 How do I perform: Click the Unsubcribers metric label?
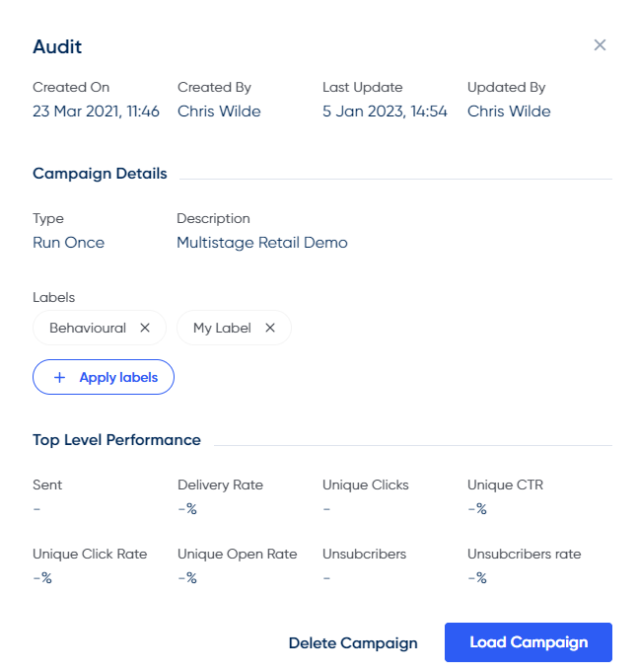click(364, 554)
